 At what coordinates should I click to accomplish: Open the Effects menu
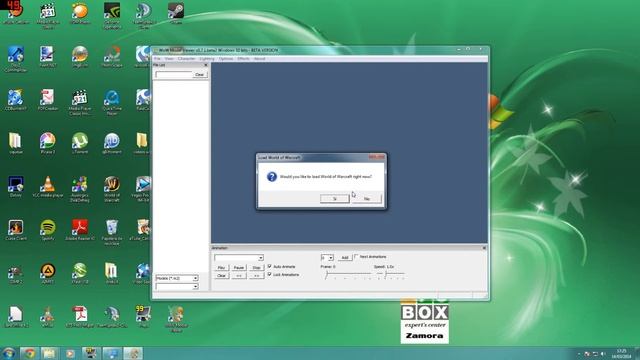(243, 59)
